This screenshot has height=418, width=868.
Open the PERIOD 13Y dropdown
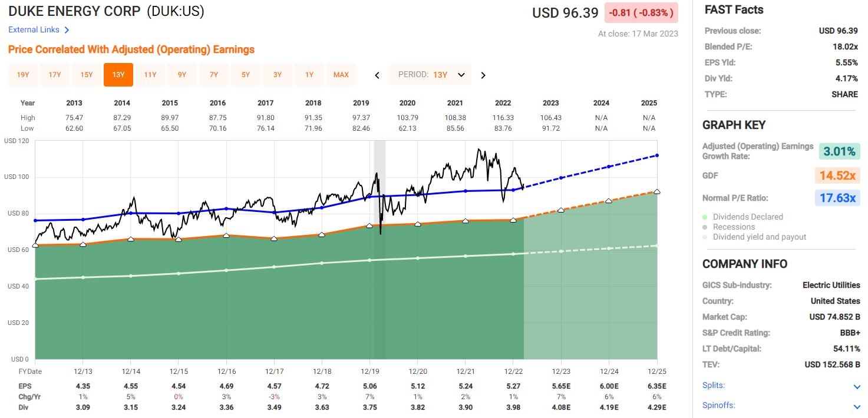point(430,75)
